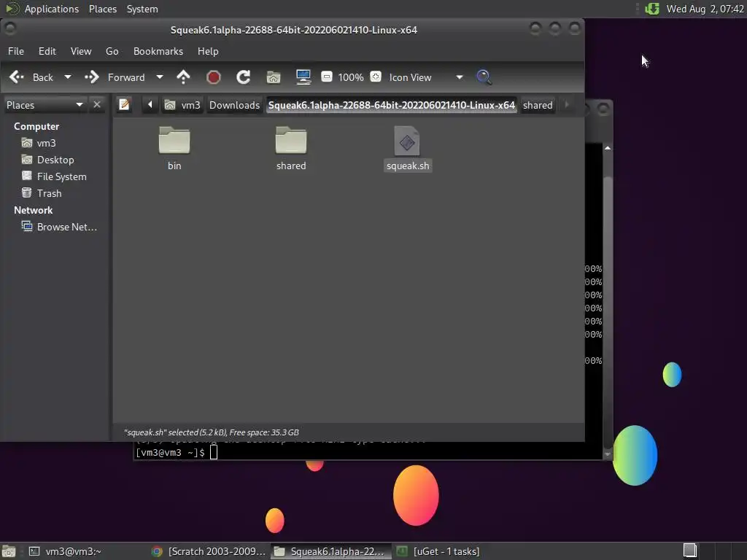The width and height of the screenshot is (747, 560).
Task: Select the shared folder icon
Action: (291, 141)
